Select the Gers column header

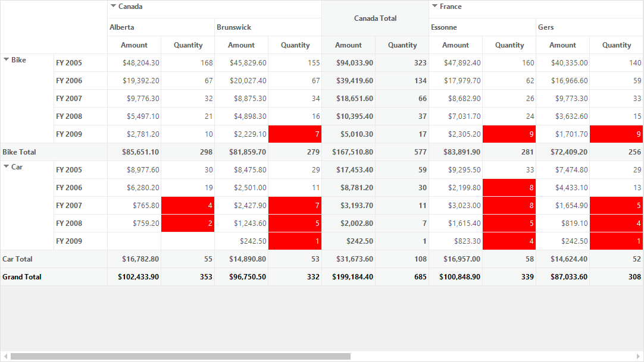click(590, 27)
